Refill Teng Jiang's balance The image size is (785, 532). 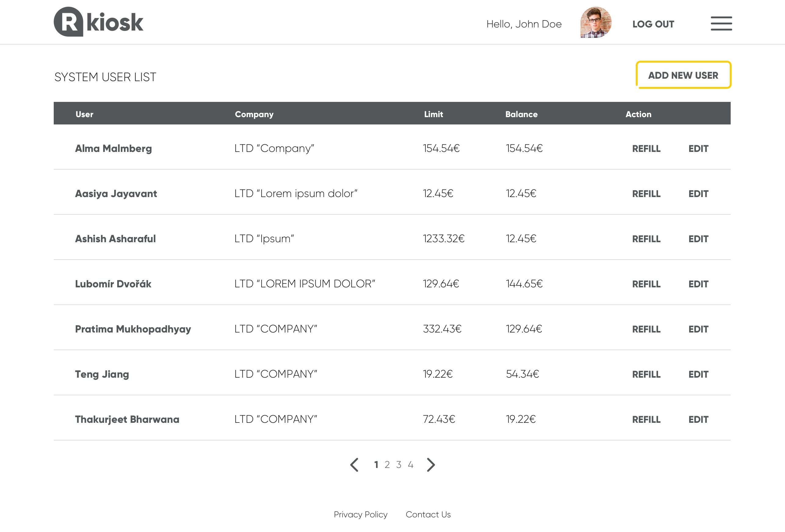pyautogui.click(x=646, y=374)
